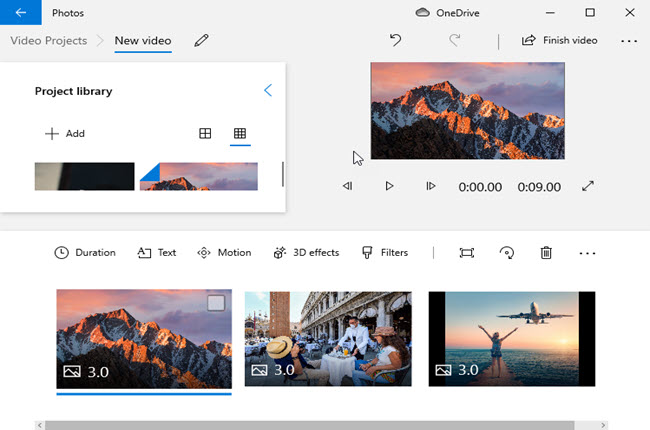
Task: Expand preview to full screen
Action: point(589,186)
